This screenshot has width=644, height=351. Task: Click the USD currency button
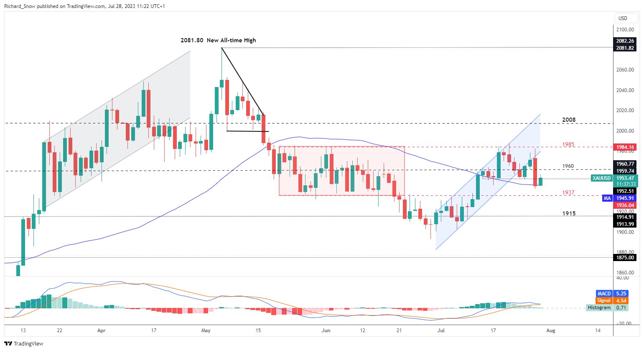click(x=626, y=18)
